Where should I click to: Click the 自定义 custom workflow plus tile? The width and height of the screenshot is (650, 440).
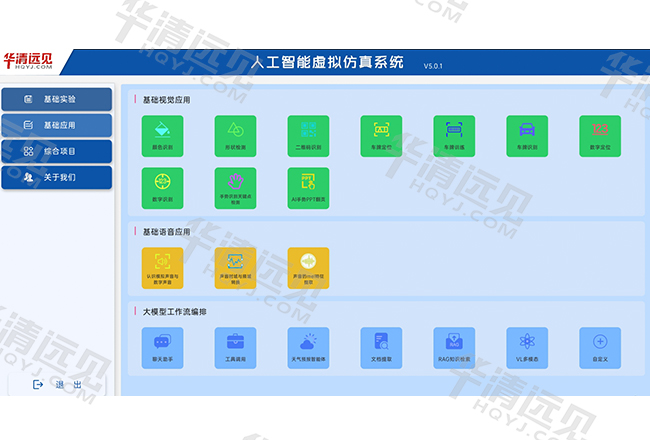click(600, 347)
